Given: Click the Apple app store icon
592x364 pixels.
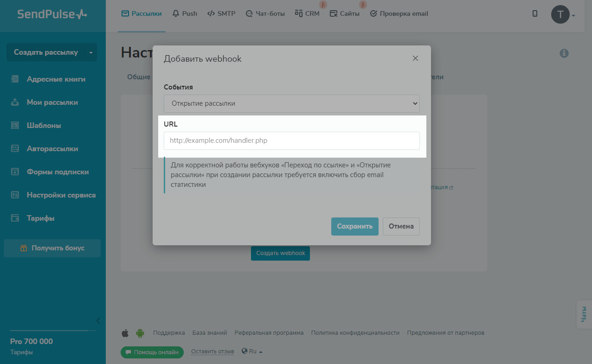Looking at the screenshot, I should click(125, 333).
